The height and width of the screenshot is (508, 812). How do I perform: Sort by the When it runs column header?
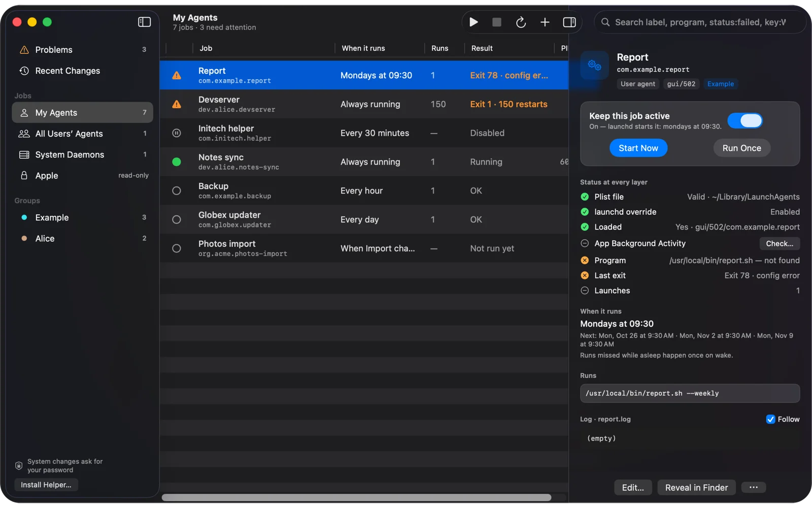[x=380, y=48]
